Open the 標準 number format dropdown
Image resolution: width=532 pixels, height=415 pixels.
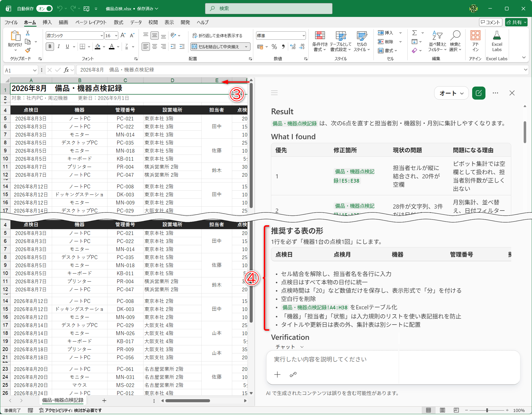[304, 36]
